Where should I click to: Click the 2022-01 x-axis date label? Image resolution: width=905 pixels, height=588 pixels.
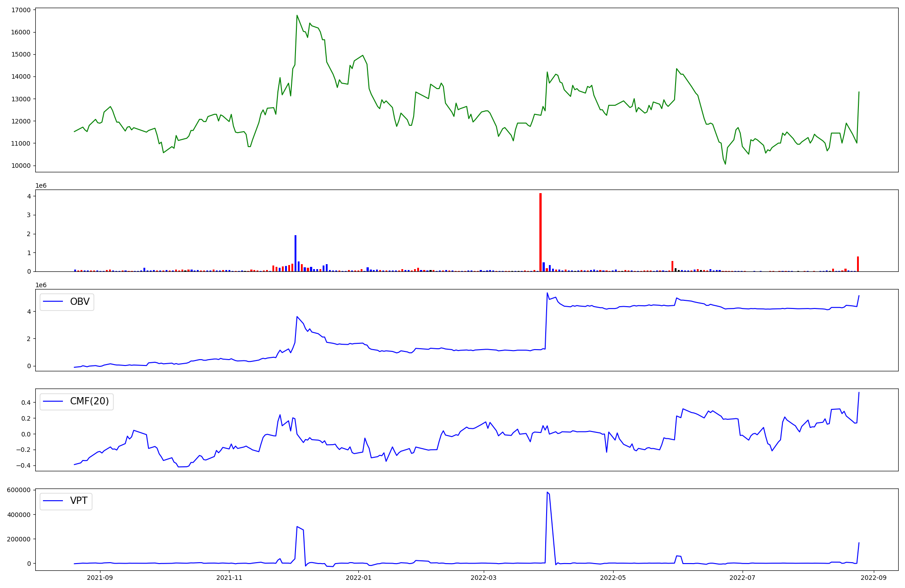[x=358, y=577]
